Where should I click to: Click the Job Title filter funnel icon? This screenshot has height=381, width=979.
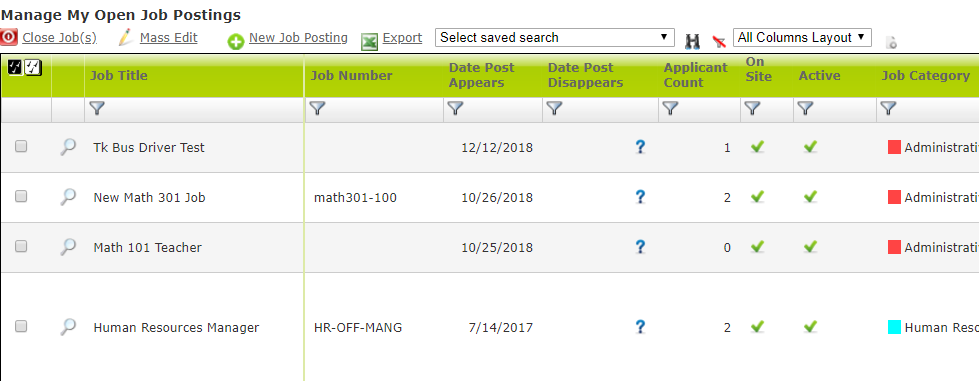tap(97, 109)
